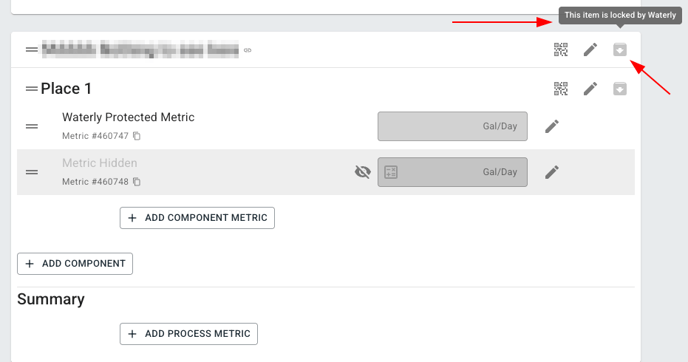Click the Waterly Protected Metric Gal/Day field
The width and height of the screenshot is (688, 362).
pos(452,126)
